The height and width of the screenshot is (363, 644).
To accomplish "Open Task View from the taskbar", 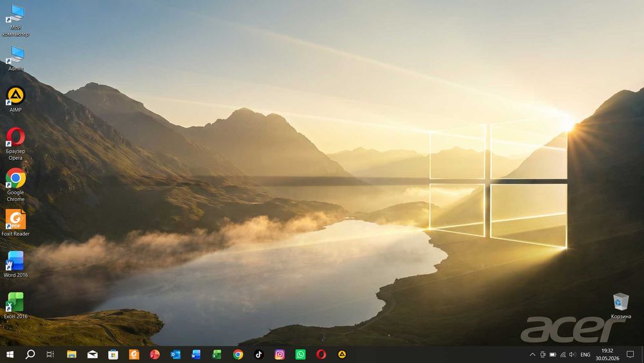I will [50, 355].
